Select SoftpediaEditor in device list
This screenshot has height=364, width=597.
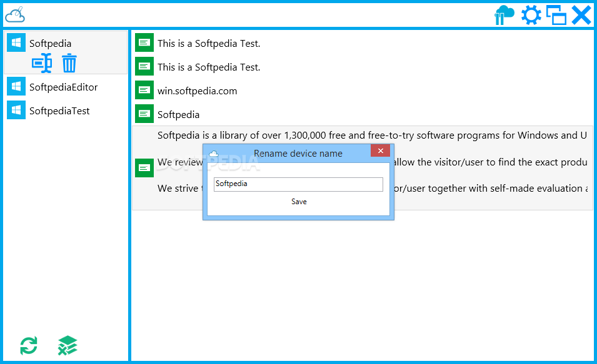(x=64, y=87)
